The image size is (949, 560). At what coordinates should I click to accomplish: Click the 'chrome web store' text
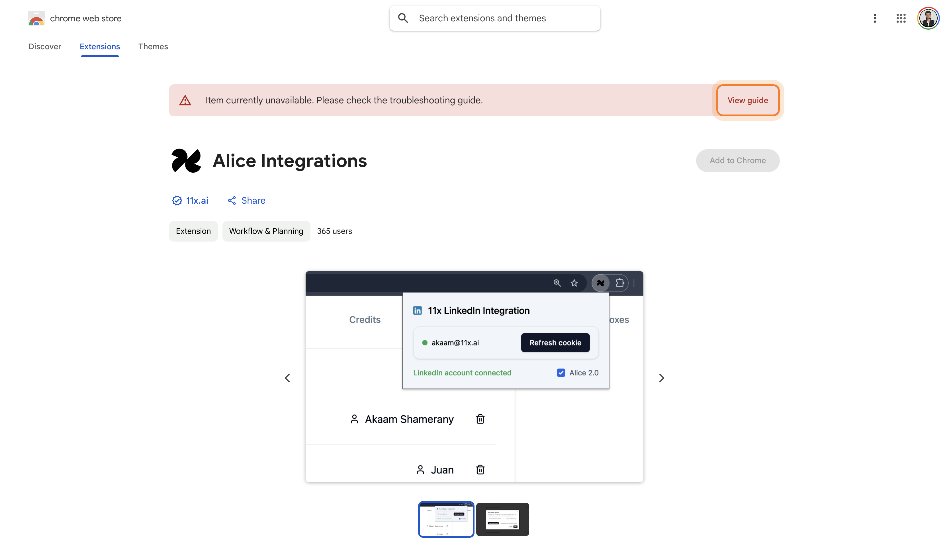click(86, 18)
